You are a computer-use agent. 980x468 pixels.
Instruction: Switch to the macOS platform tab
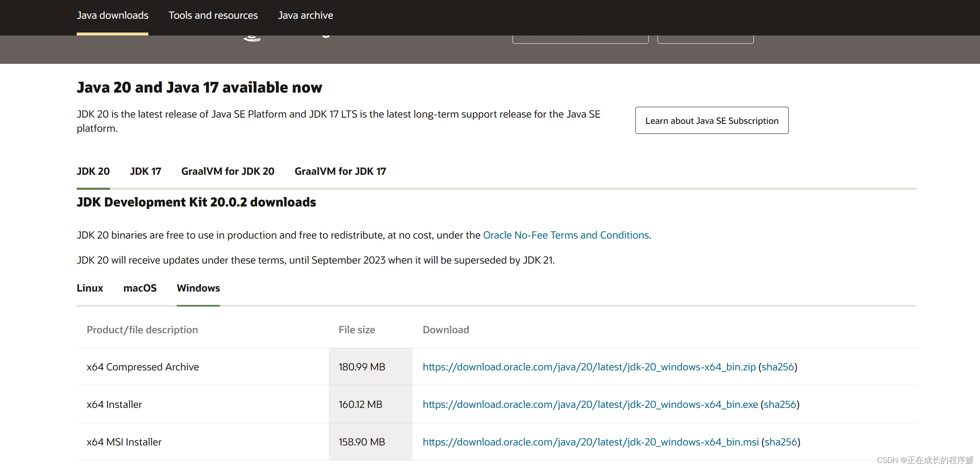pyautogui.click(x=140, y=288)
